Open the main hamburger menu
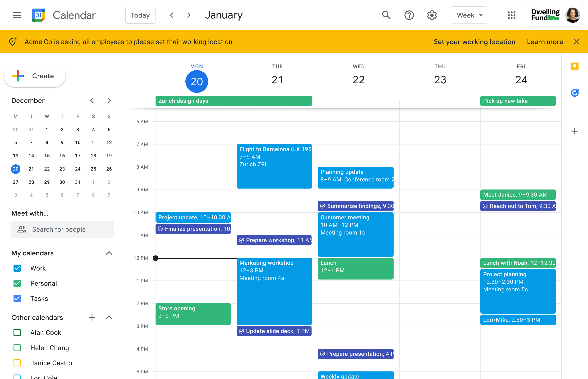 click(x=17, y=15)
